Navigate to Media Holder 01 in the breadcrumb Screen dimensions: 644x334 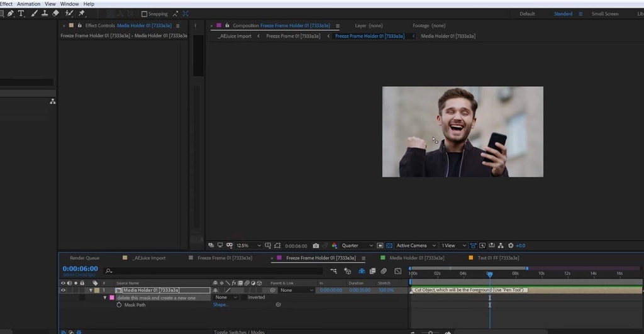coord(448,36)
